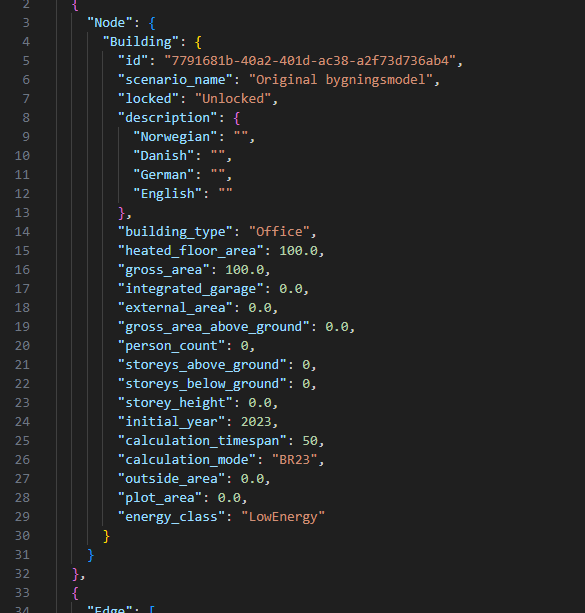The width and height of the screenshot is (585, 613).
Task: Click the yellow closing brace on line 30
Action: 106,536
